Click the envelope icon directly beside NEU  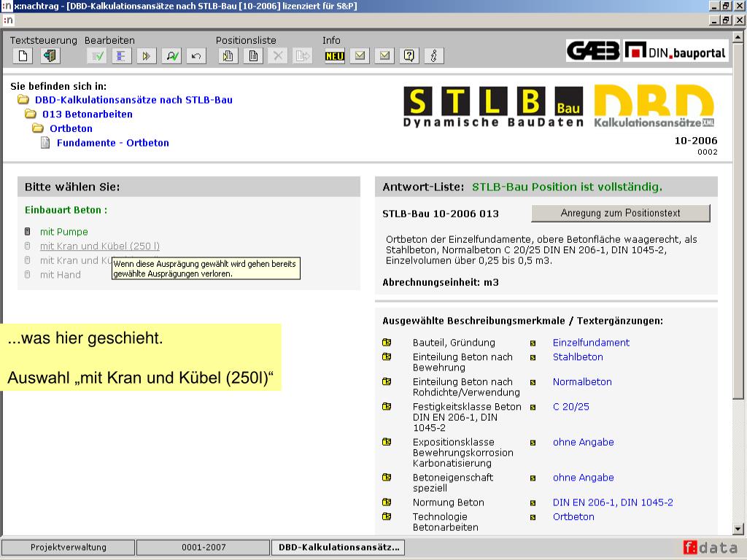coord(360,56)
